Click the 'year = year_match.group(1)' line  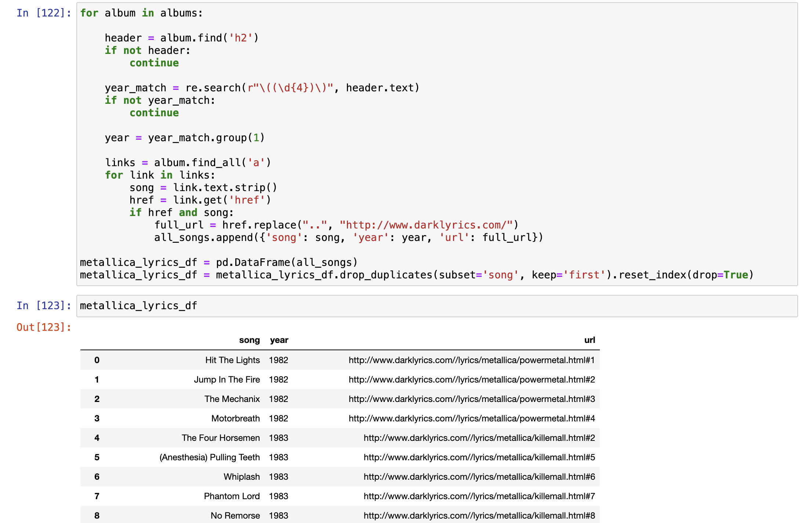coord(185,138)
